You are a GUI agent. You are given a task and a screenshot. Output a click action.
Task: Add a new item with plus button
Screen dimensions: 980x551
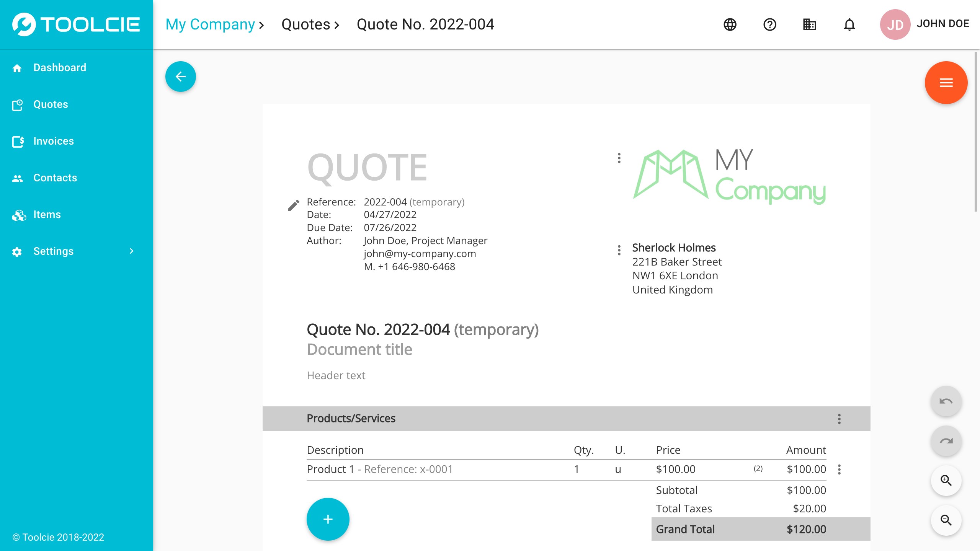coord(328,519)
